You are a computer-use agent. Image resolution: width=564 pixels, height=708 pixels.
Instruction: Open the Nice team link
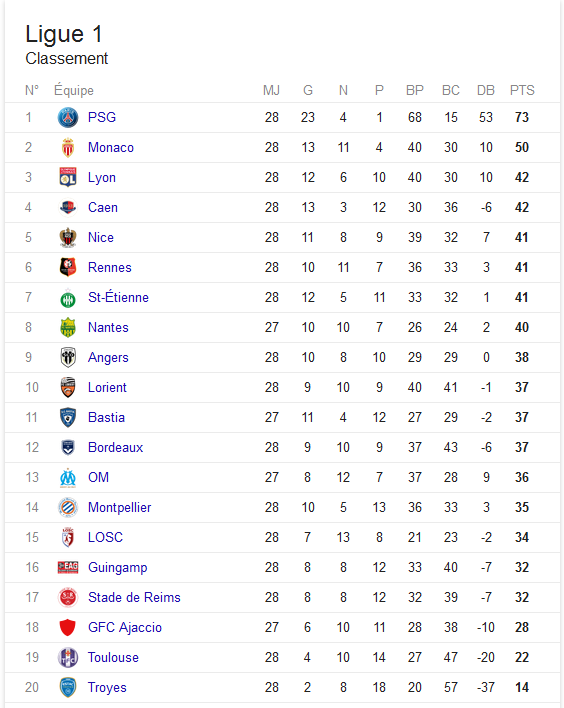(x=101, y=237)
